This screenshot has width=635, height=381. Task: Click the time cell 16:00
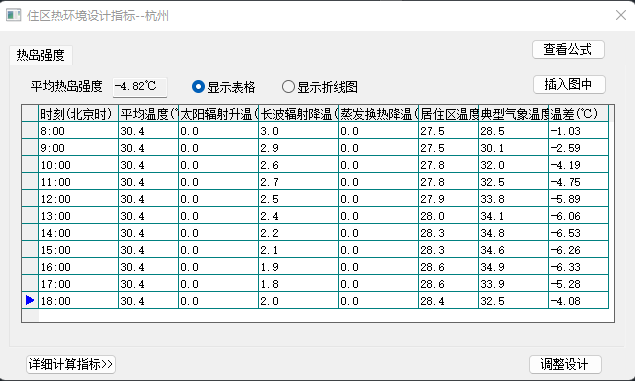pyautogui.click(x=79, y=267)
